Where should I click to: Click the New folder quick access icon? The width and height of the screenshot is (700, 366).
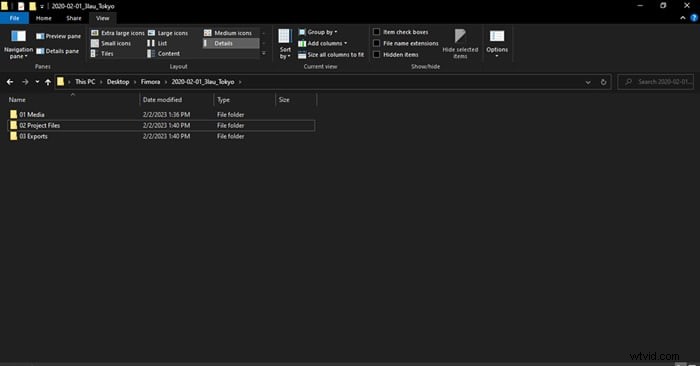pyautogui.click(x=32, y=6)
